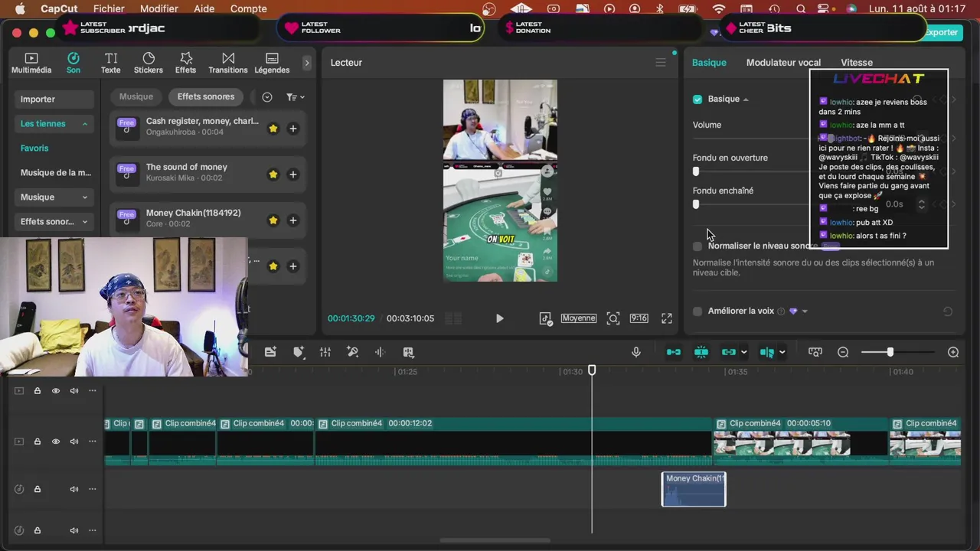Expand Améliorer la voix options arrow

tap(805, 311)
